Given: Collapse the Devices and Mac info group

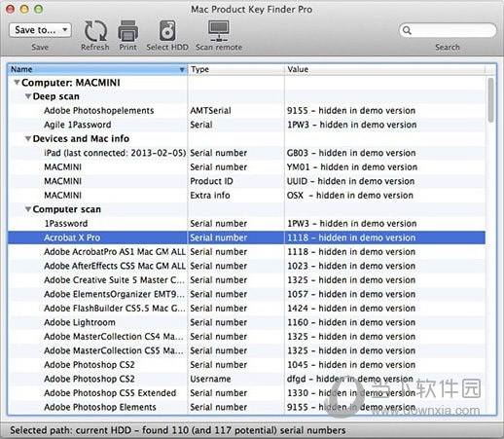Looking at the screenshot, I should (x=28, y=139).
